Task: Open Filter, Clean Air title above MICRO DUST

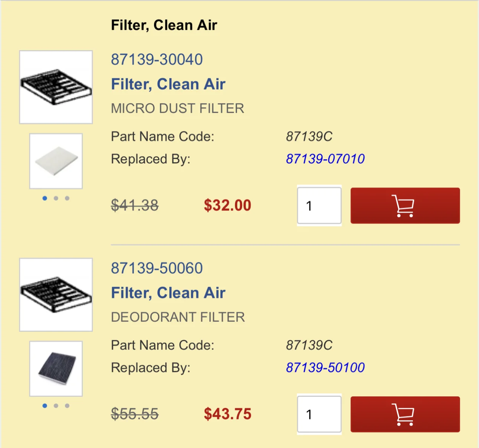Action: coord(168,84)
